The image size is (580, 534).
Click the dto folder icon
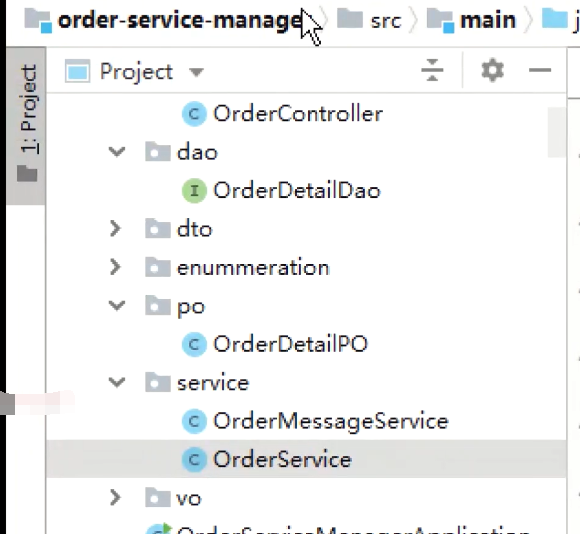pos(158,228)
